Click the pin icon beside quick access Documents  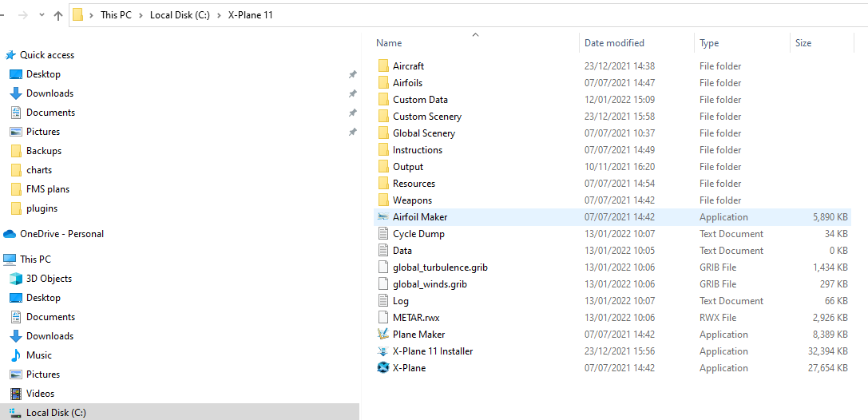coord(352,113)
